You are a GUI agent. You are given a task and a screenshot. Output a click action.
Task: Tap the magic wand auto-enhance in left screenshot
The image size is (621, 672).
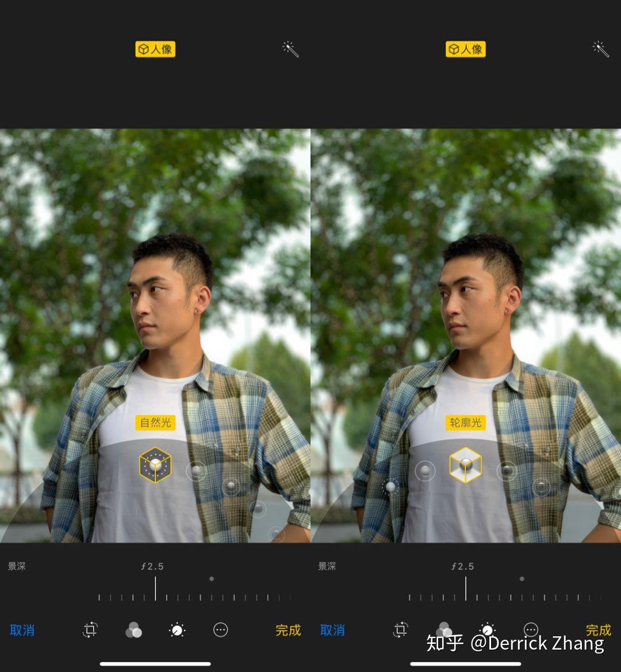290,49
